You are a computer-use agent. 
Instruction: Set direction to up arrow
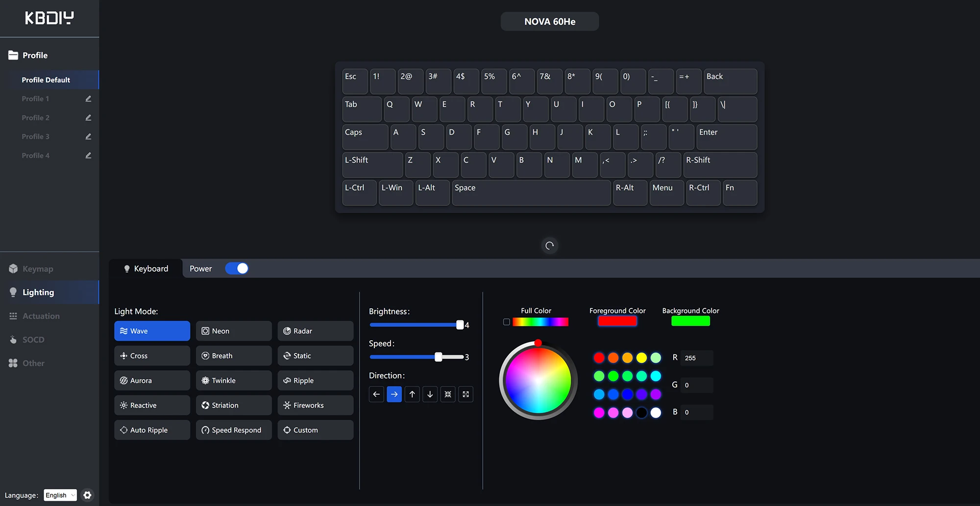pos(412,394)
